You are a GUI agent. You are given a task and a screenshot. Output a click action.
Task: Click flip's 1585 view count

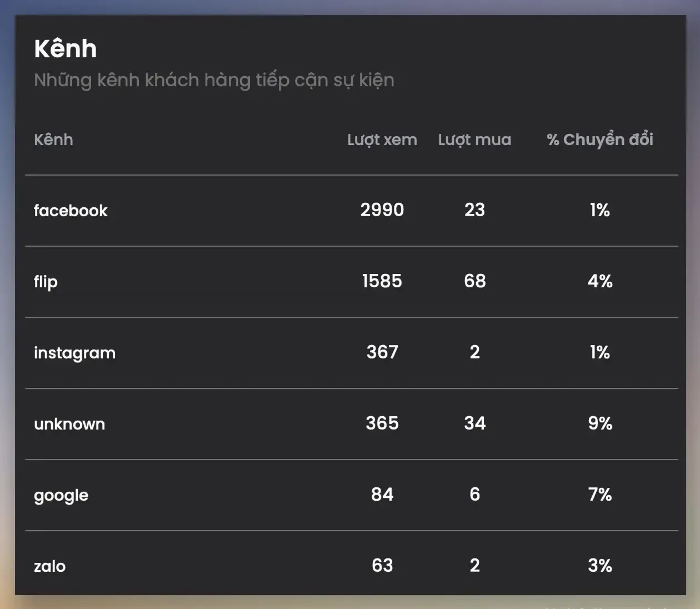pos(382,281)
